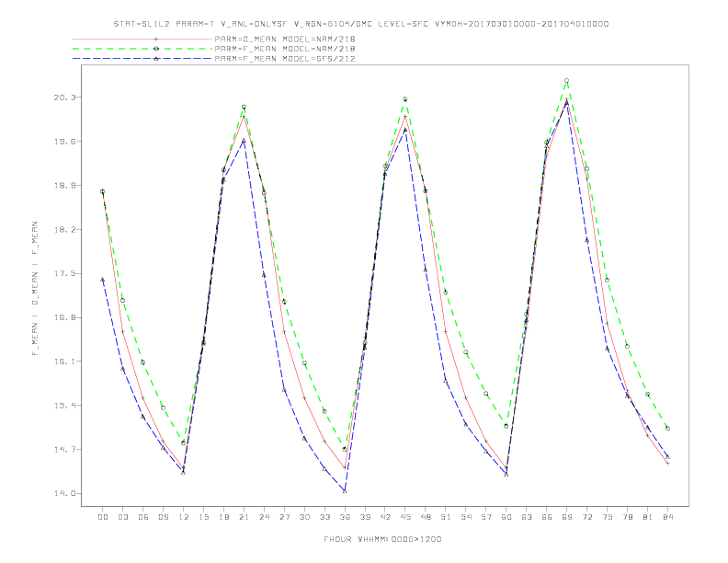Click x-axis hour label 33
Screen dimensions: 728x563
(324, 517)
